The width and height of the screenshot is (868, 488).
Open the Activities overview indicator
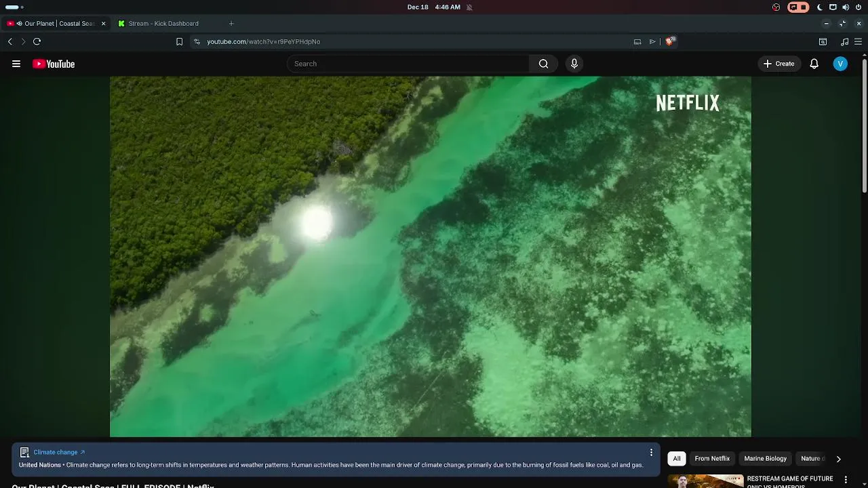pyautogui.click(x=14, y=7)
